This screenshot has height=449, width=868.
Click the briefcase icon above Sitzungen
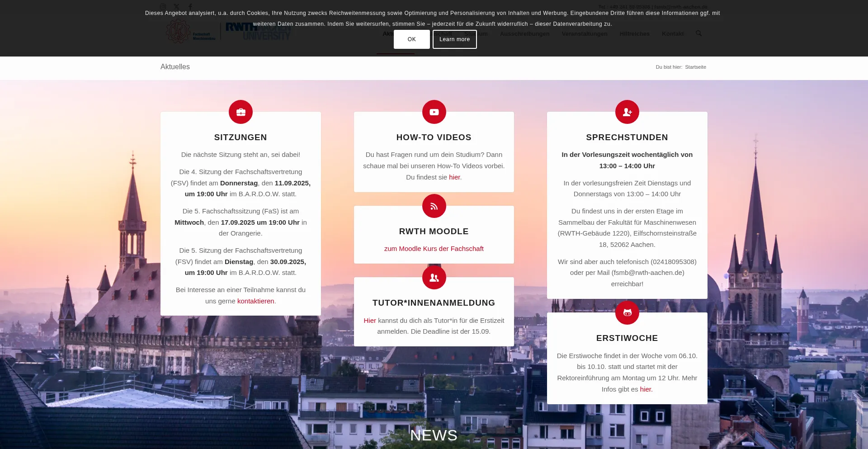click(241, 112)
